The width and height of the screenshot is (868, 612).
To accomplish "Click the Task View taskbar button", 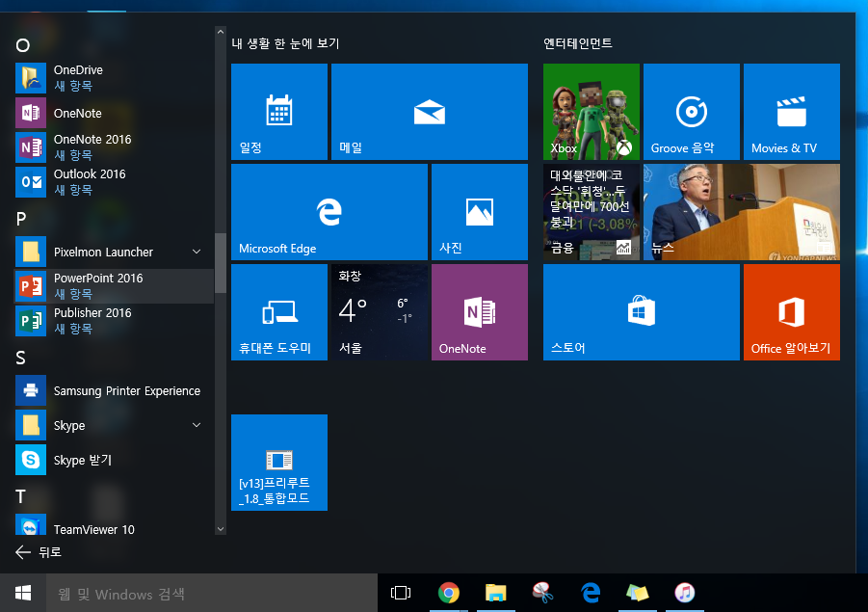I will [401, 593].
